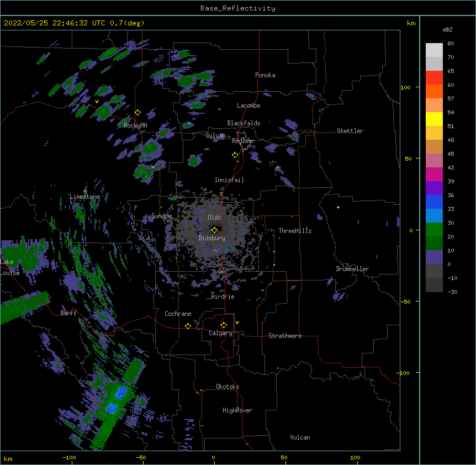Click the Base_Reflectivity title text
The image size is (476, 465).
point(238,8)
